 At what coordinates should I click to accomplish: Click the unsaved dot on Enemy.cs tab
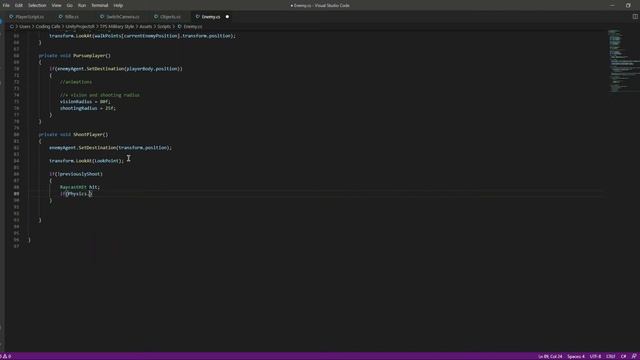[227, 17]
